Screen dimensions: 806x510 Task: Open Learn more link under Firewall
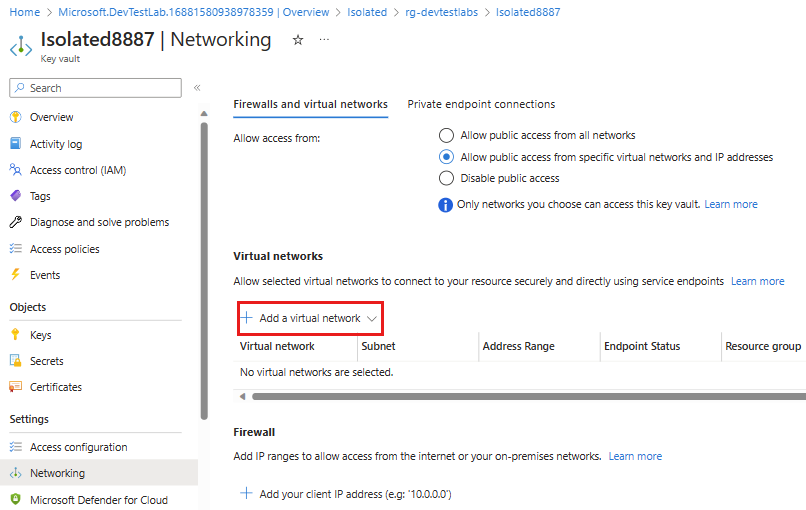pyautogui.click(x=635, y=456)
